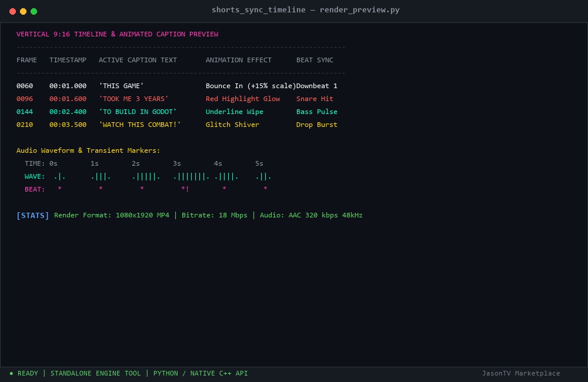Click the Drop Burst beat sync entry
The width and height of the screenshot is (588, 382).
coord(317,125)
